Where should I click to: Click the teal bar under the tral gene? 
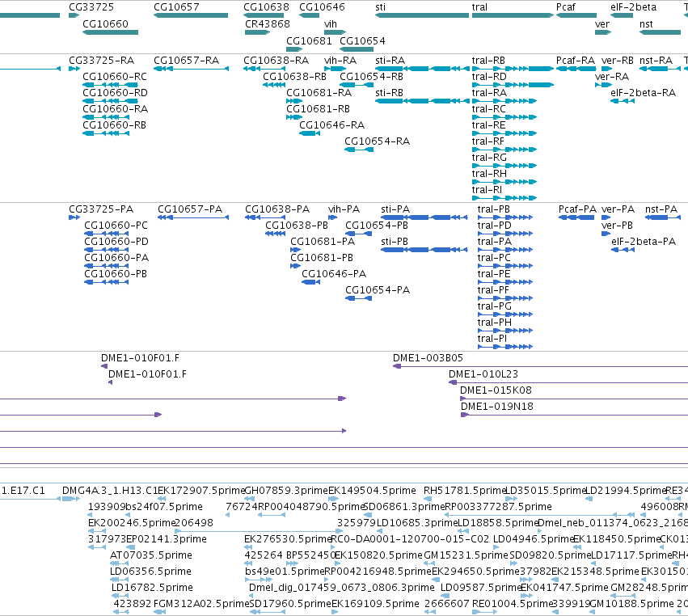tap(513, 15)
